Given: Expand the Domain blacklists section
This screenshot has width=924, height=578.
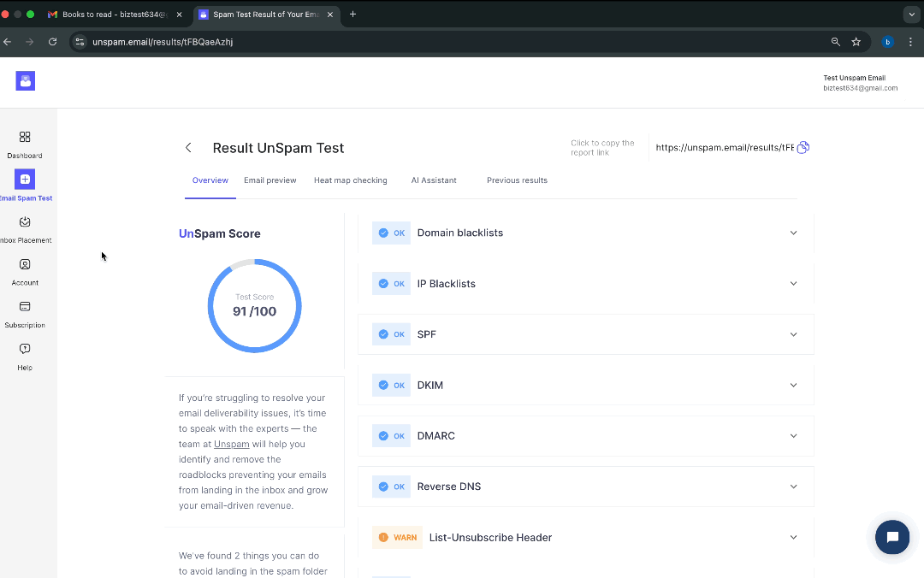Looking at the screenshot, I should point(793,233).
